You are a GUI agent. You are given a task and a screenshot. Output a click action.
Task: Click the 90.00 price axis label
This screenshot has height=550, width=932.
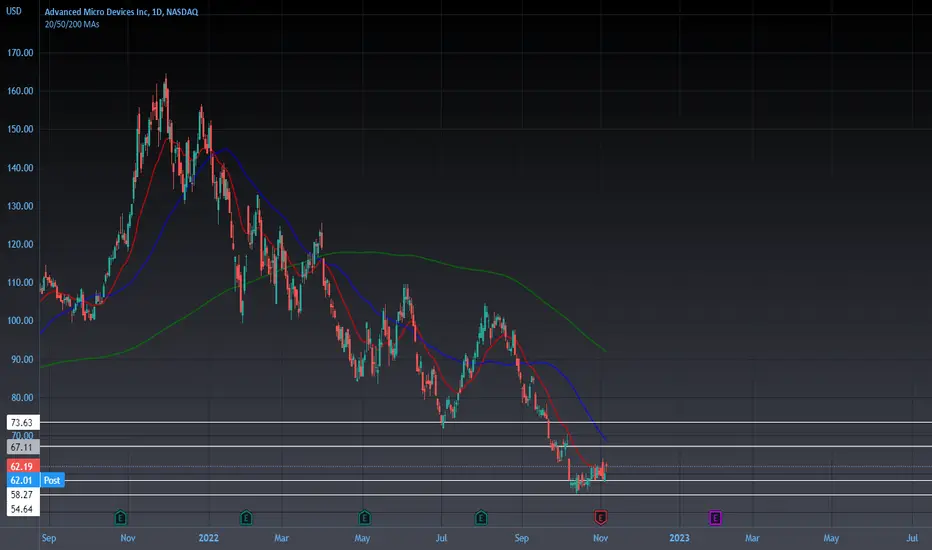[x=22, y=359]
